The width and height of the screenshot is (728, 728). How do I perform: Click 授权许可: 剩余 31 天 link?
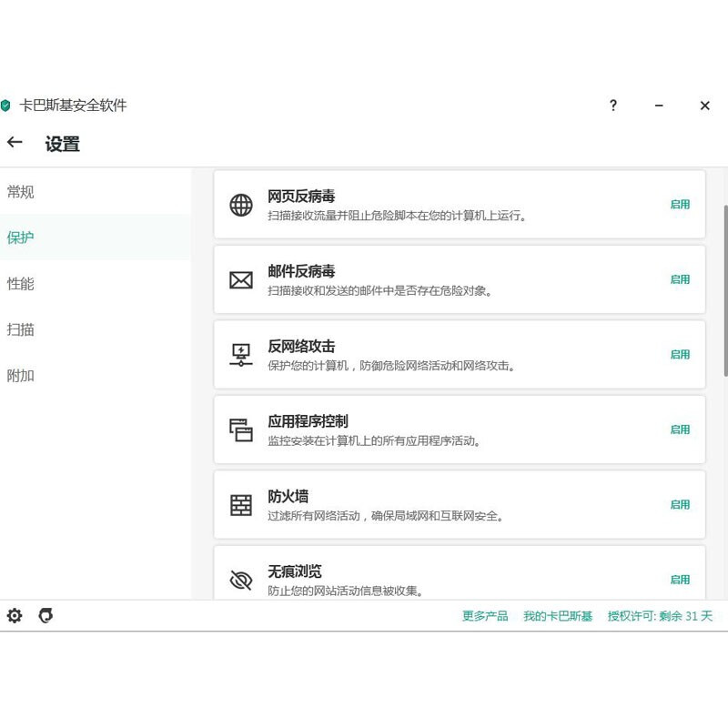click(x=660, y=616)
